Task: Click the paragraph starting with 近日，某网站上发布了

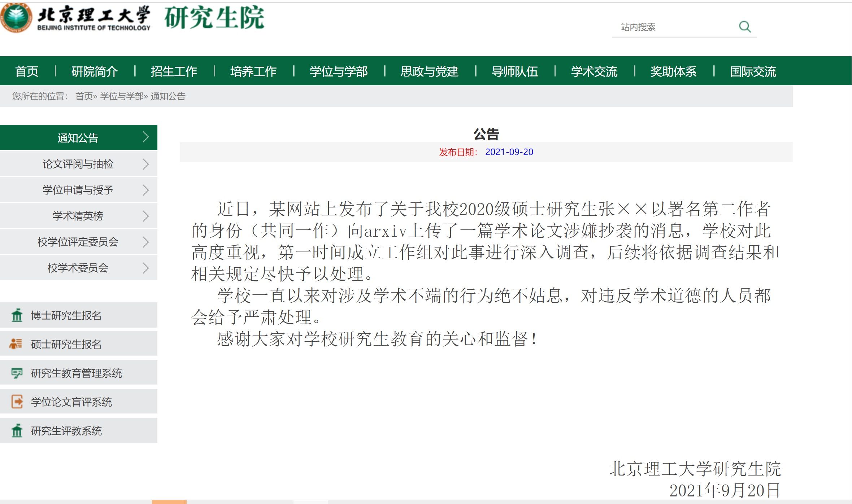Action: pyautogui.click(x=485, y=241)
